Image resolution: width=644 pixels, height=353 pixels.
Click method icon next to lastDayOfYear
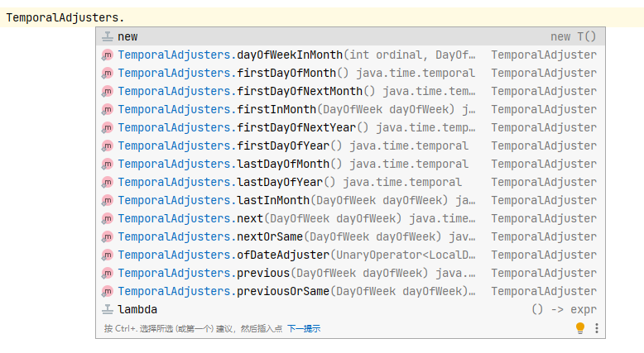point(108,182)
